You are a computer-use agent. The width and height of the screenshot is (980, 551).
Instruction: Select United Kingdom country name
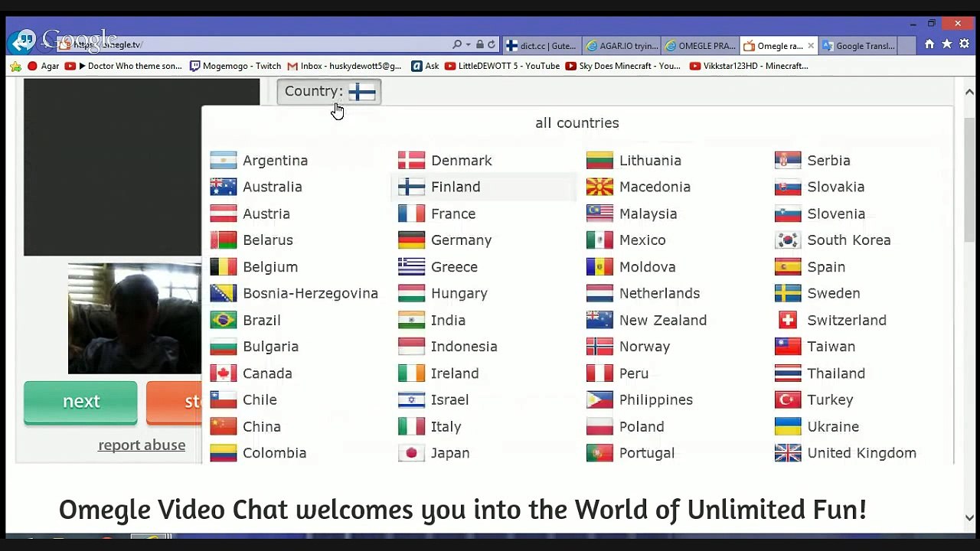pyautogui.click(x=861, y=453)
